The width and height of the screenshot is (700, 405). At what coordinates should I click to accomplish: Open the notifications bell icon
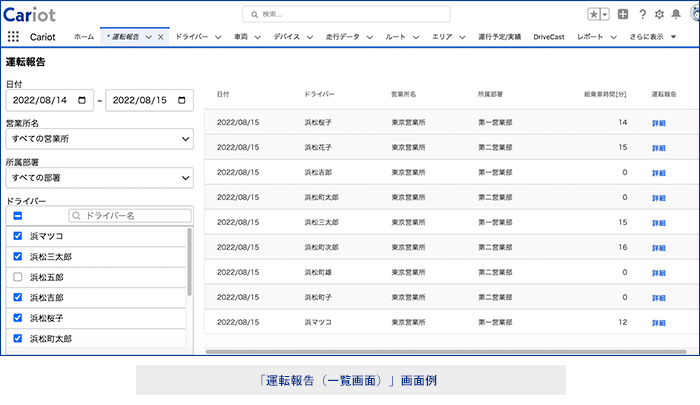675,14
